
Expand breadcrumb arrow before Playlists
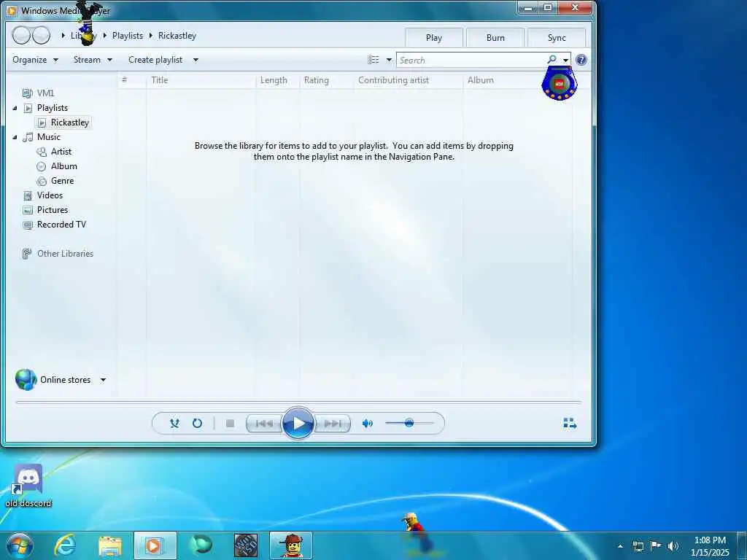(x=105, y=36)
